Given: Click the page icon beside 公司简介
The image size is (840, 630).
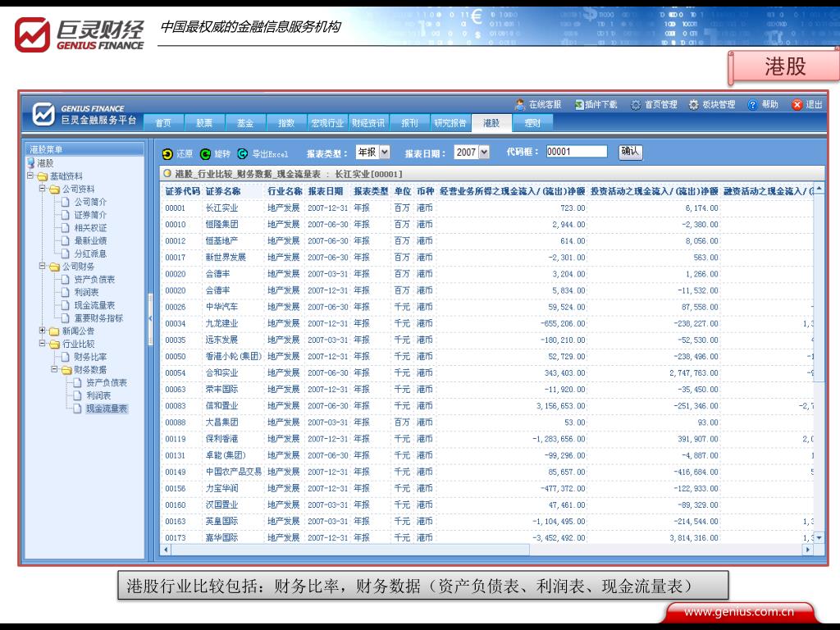Looking at the screenshot, I should pos(65,202).
